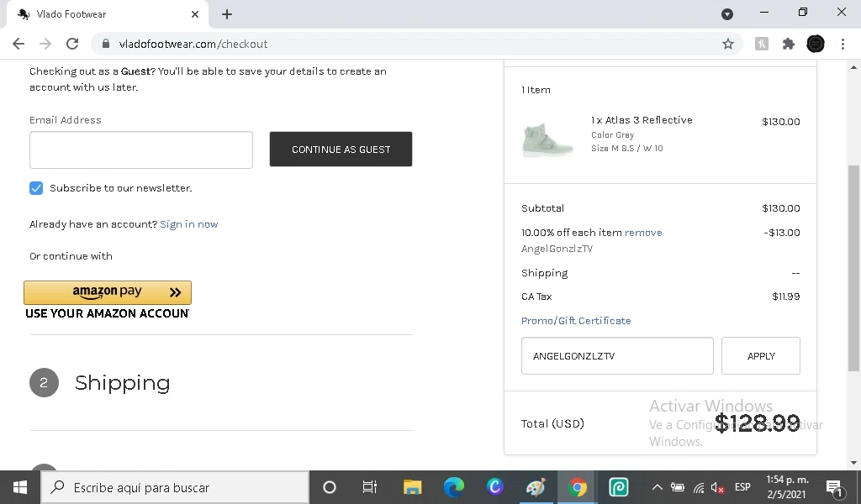This screenshot has height=504, width=861.
Task: Open Chrome's three-dot menu
Action: point(843,44)
